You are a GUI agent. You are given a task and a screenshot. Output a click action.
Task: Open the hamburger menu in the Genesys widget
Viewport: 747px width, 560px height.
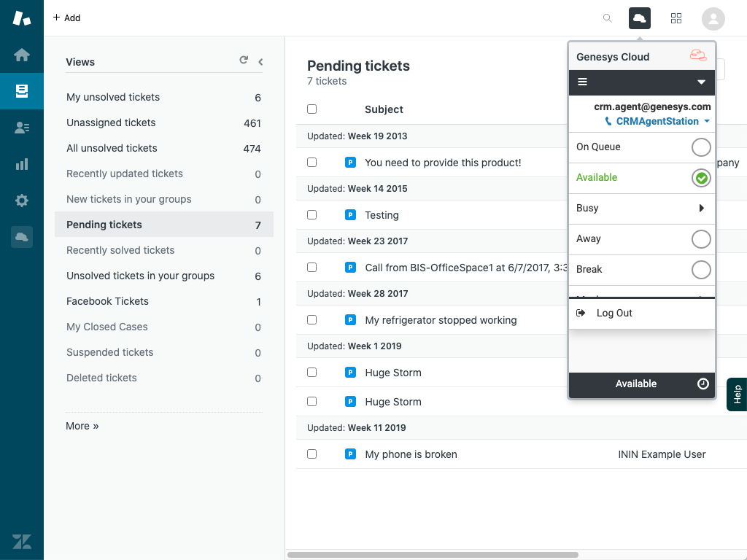coord(582,82)
